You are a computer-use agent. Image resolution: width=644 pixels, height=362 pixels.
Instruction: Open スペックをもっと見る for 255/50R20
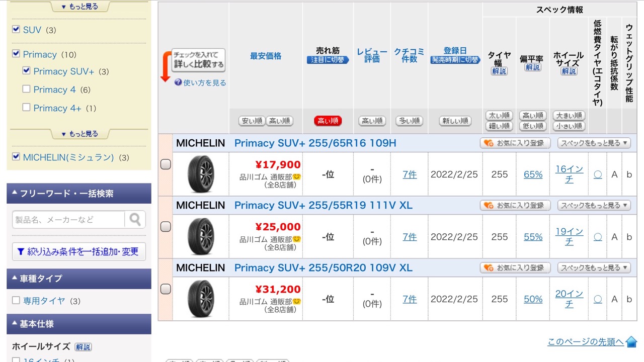pyautogui.click(x=594, y=268)
